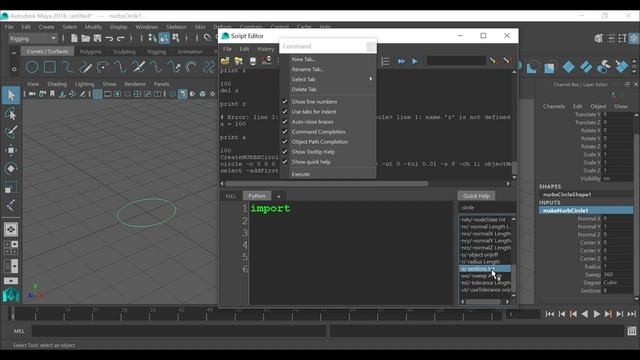
Task: Click the Script Editor open script icon
Action: coord(225,61)
